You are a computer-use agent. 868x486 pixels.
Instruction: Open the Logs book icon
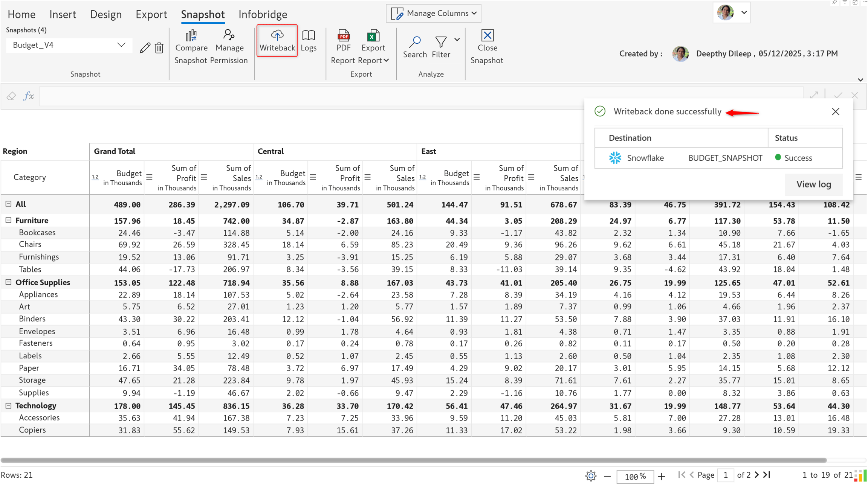coord(309,35)
